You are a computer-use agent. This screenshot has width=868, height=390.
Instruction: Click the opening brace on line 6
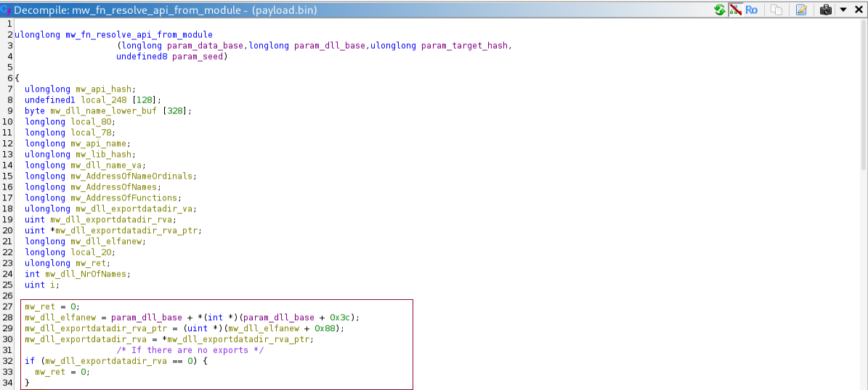pos(17,78)
